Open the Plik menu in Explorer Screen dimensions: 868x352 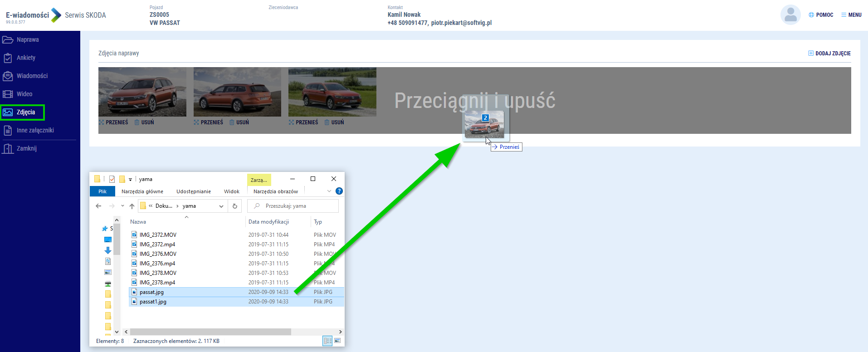click(x=102, y=191)
